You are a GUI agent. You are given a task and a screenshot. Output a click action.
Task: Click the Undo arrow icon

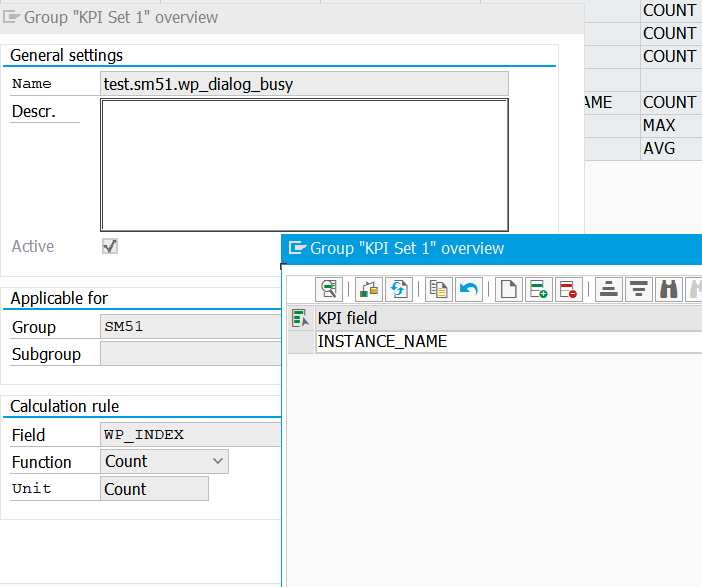click(x=467, y=290)
